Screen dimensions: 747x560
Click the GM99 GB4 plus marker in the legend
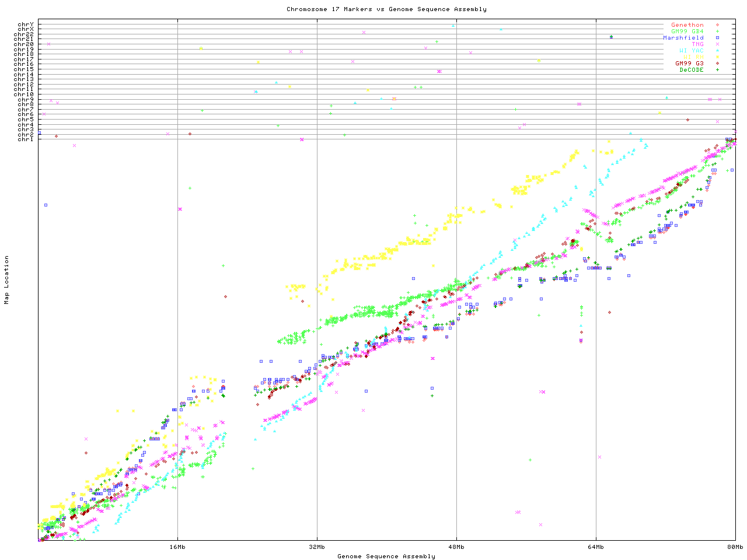[717, 32]
